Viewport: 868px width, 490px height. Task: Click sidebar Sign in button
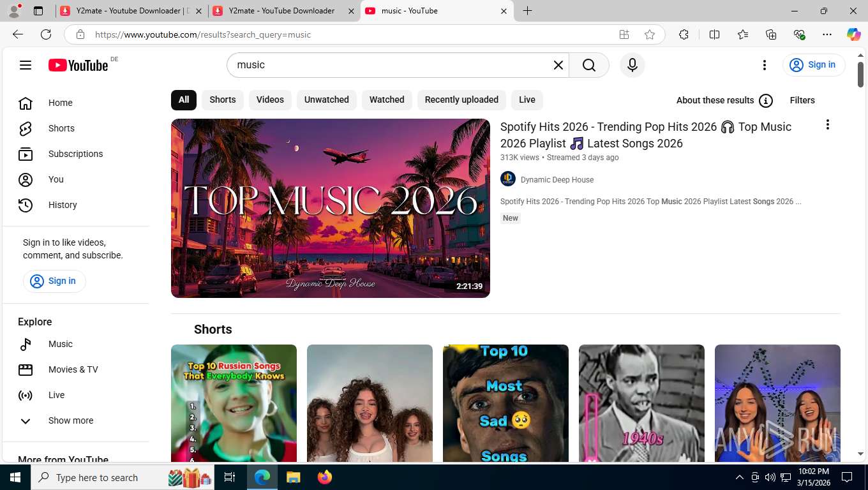coord(54,281)
